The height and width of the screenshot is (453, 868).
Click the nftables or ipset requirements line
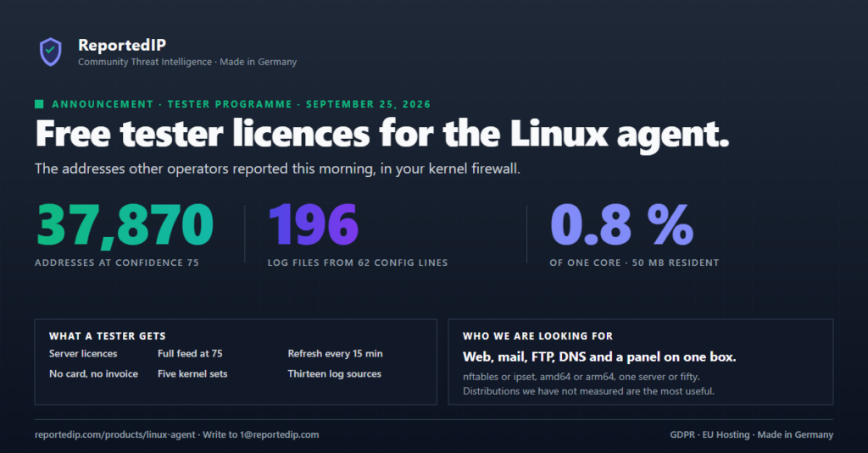pyautogui.click(x=581, y=377)
